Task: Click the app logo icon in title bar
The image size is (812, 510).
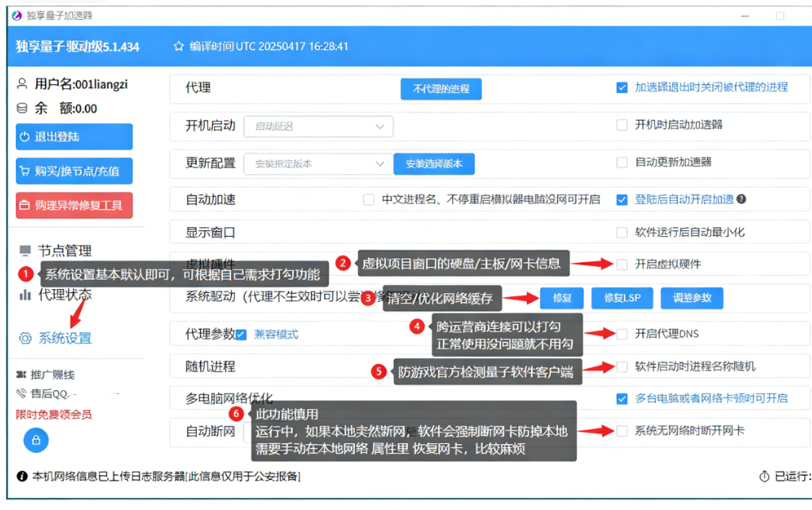Action: [x=17, y=16]
